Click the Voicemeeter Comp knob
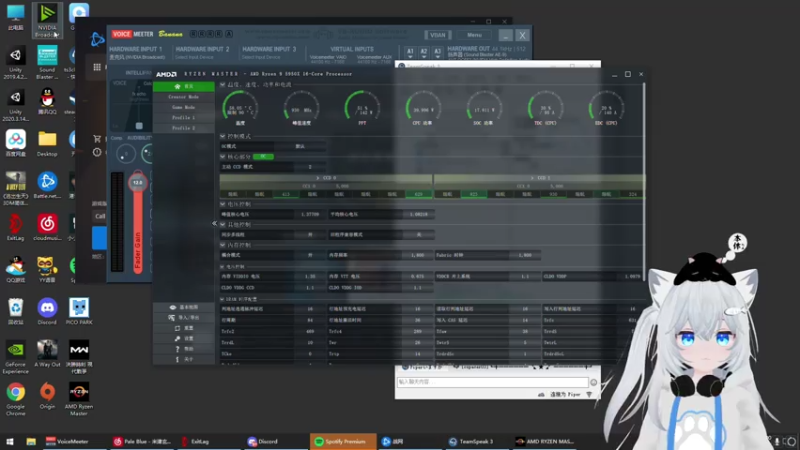This screenshot has width=800, height=450. [126, 154]
